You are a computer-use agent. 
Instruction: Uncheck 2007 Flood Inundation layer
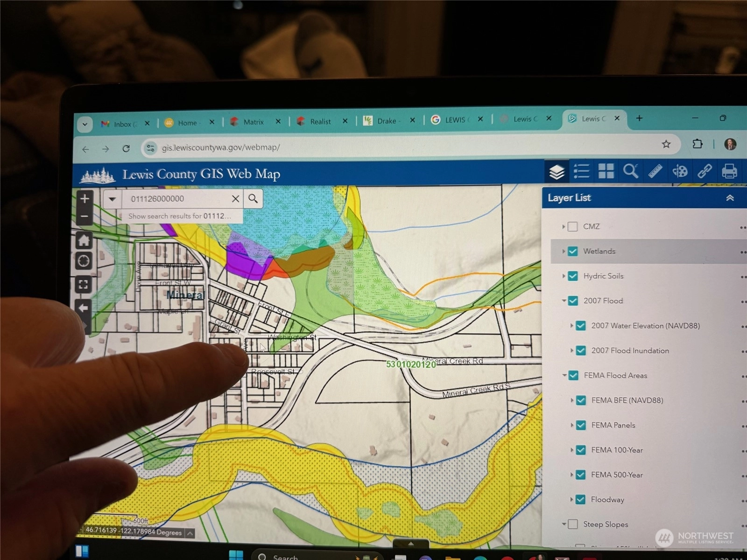pyautogui.click(x=581, y=350)
